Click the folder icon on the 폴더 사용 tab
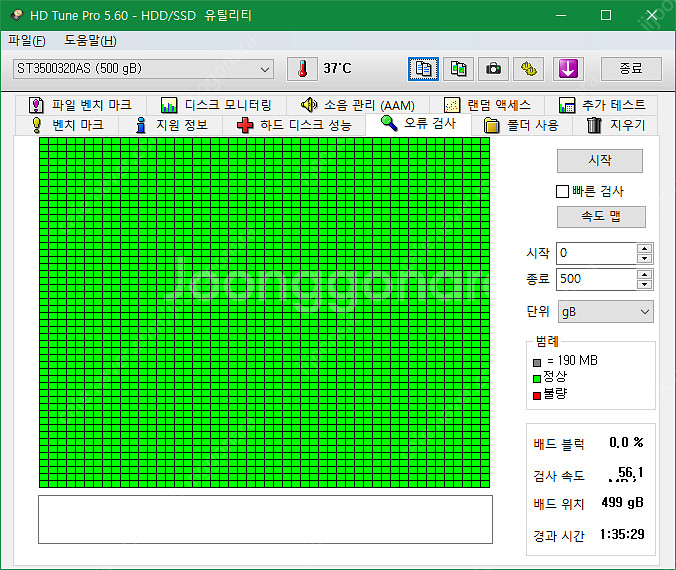 (x=491, y=125)
